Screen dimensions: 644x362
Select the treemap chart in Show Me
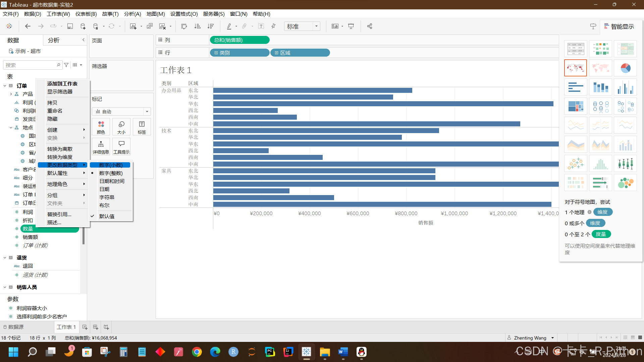(x=576, y=106)
